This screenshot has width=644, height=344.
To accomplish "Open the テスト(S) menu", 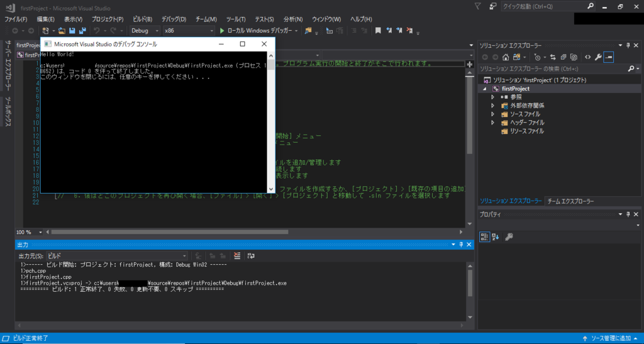I will [265, 19].
